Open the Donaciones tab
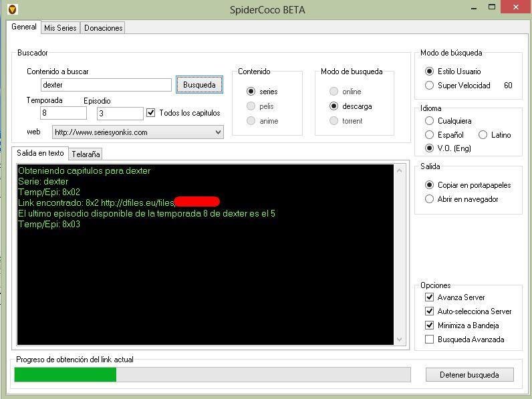The width and height of the screenshot is (532, 399). pos(103,28)
